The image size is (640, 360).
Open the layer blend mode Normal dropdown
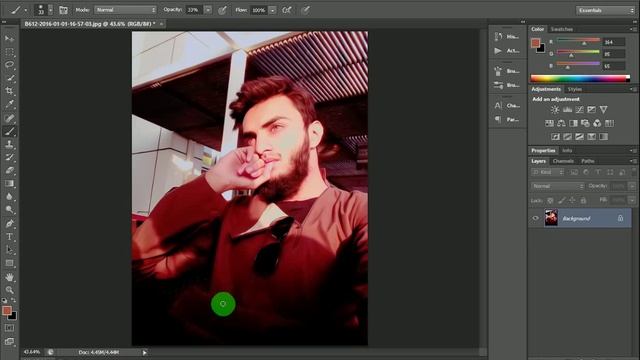pyautogui.click(x=558, y=186)
